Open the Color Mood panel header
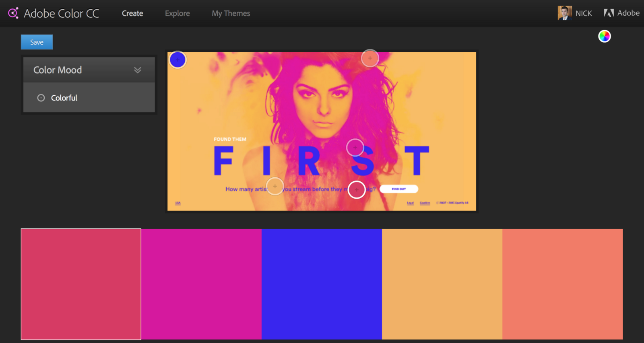This screenshot has height=343, width=644. click(89, 70)
